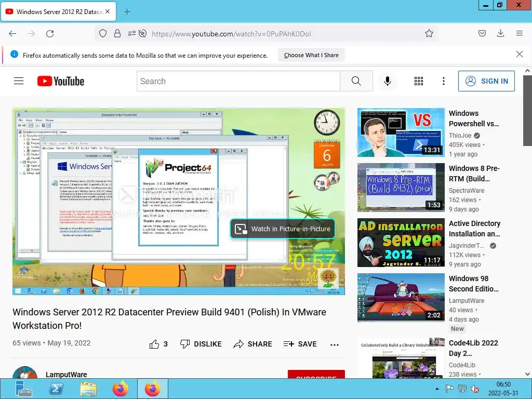Toggle Watch in Picture-in-Picture
This screenshot has height=399, width=532.
click(x=283, y=229)
